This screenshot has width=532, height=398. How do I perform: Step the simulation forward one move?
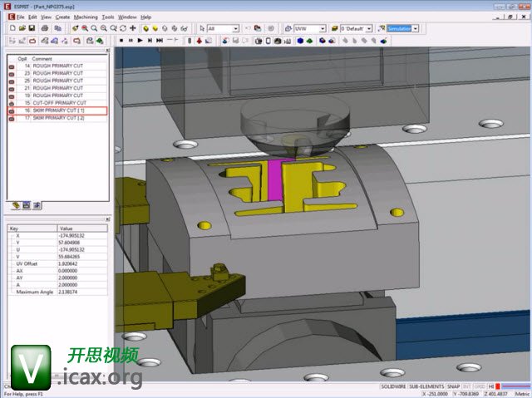[150, 41]
